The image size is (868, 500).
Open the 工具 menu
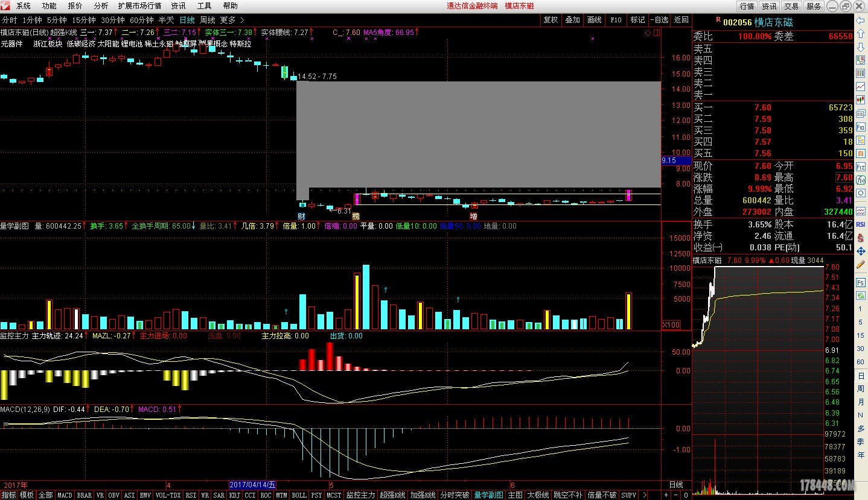point(204,6)
